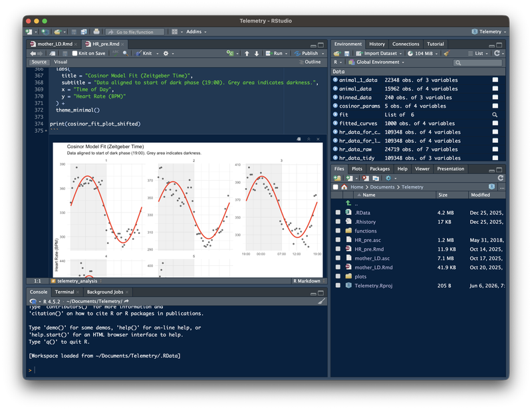Refresh the Files pane listing

(x=501, y=178)
